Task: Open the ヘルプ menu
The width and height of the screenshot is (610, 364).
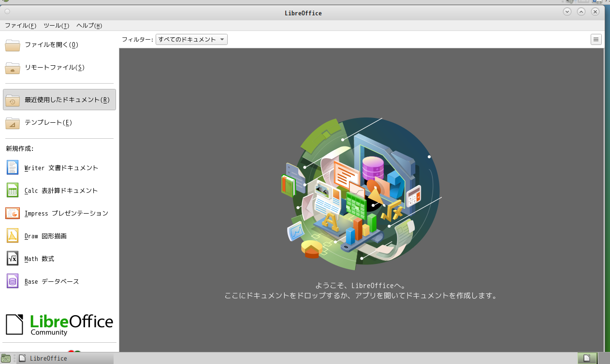Action: click(89, 26)
